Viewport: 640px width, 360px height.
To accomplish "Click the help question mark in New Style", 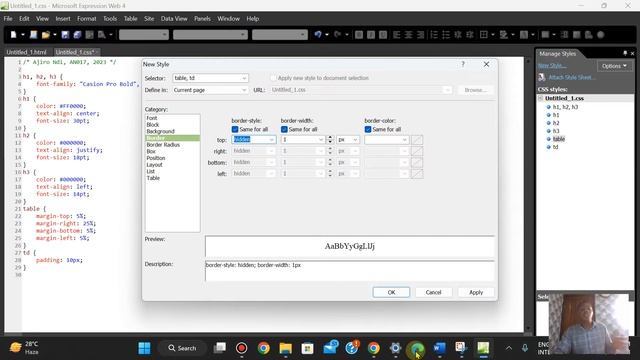I will tap(463, 64).
